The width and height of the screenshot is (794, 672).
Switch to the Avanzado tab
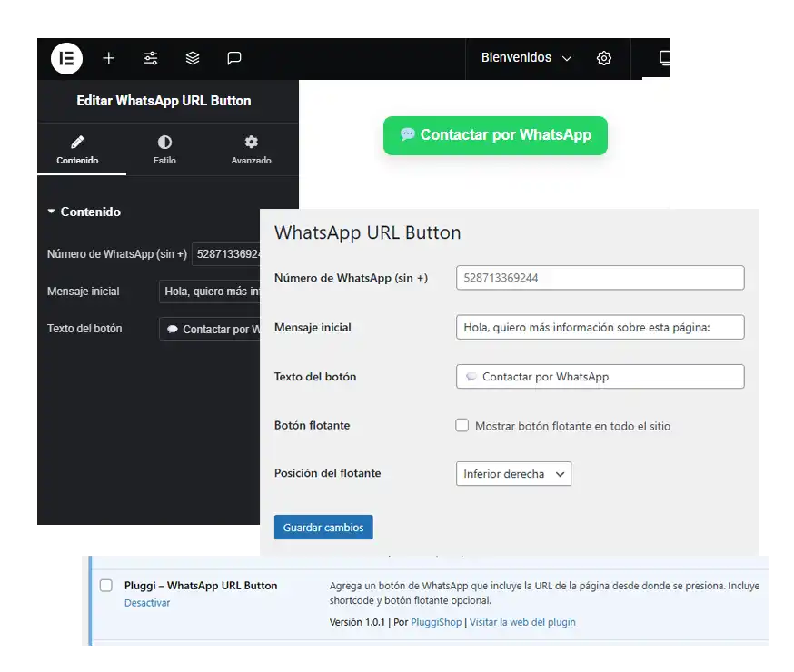point(251,150)
